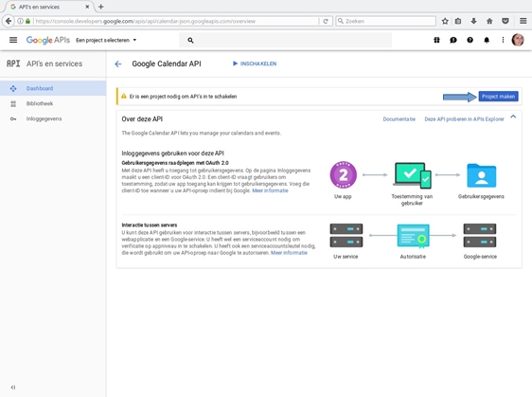Click the warning triangle icon in the banner
Viewport: 532px width, 397px height.
coord(124,96)
